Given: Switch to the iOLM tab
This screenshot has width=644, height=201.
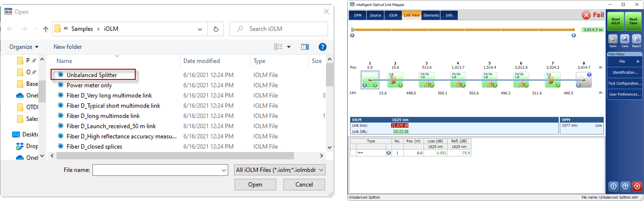Looking at the screenshot, I should pos(393,15).
